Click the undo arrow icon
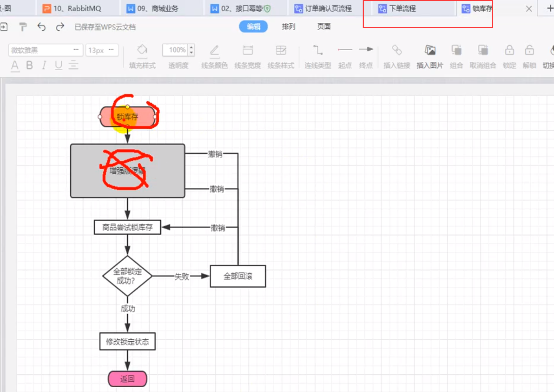This screenshot has height=392, width=554. click(x=41, y=27)
